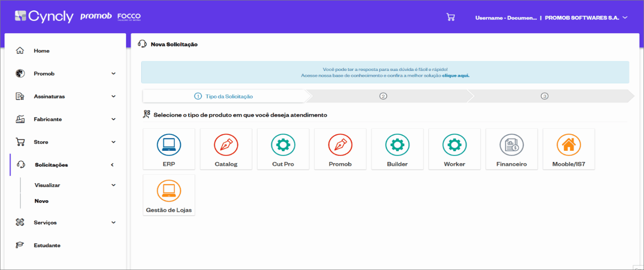Open the 'clique aqui' knowledge base link
Image resolution: width=644 pixels, height=270 pixels.
(x=456, y=76)
